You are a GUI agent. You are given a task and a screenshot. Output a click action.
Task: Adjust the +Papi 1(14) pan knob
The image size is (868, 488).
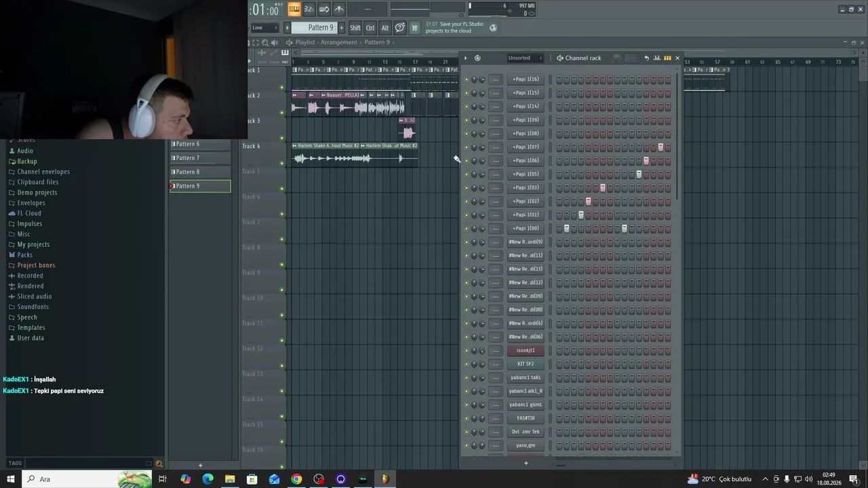tap(474, 106)
